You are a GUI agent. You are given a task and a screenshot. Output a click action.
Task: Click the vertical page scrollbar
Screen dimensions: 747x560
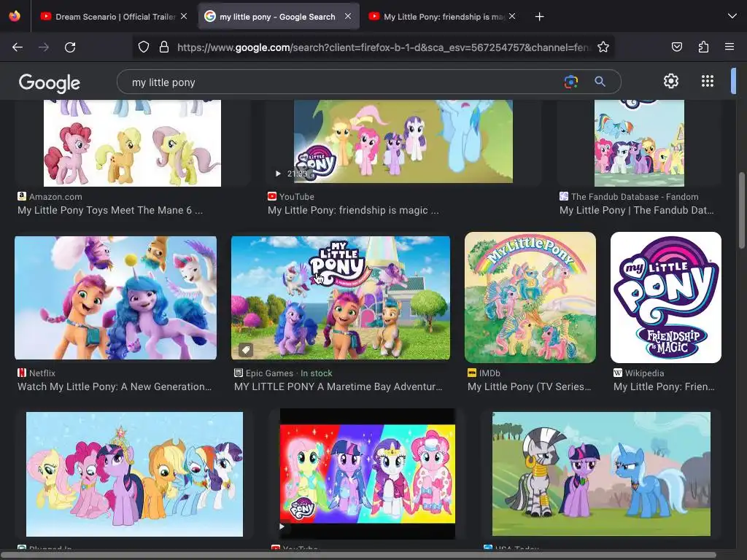pyautogui.click(x=741, y=210)
